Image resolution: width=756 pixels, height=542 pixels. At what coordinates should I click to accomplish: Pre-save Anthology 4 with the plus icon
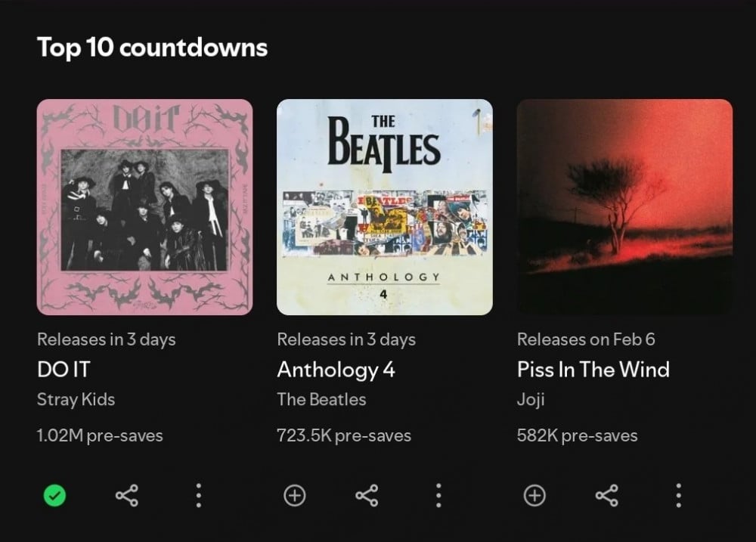(x=295, y=496)
